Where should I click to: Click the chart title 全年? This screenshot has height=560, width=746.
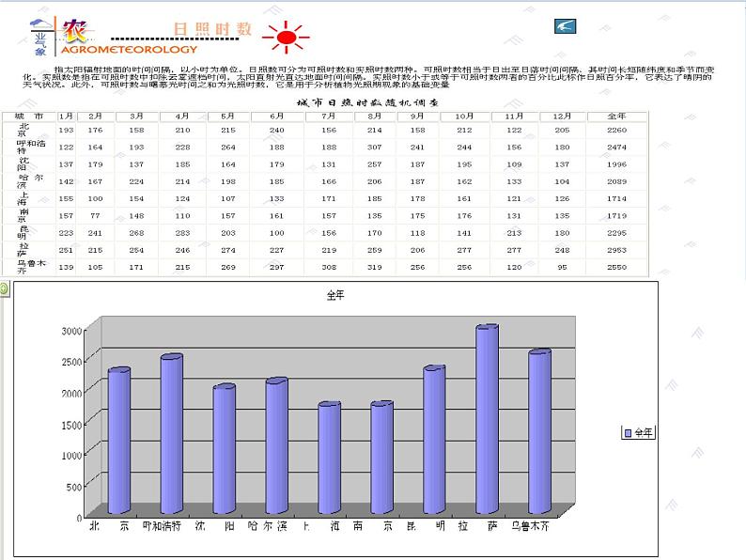point(336,295)
